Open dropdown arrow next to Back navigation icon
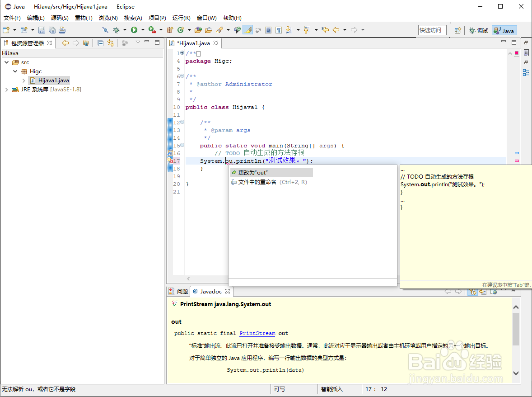The image size is (532, 397). coord(345,30)
